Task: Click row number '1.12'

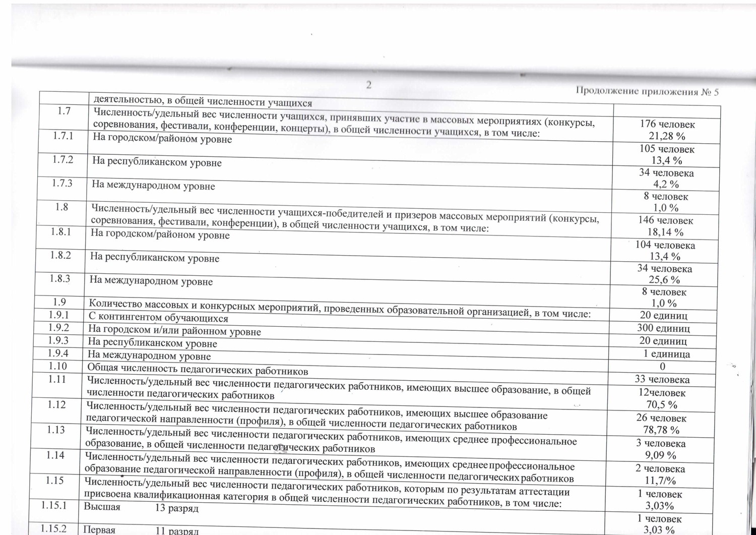Action: pos(57,404)
